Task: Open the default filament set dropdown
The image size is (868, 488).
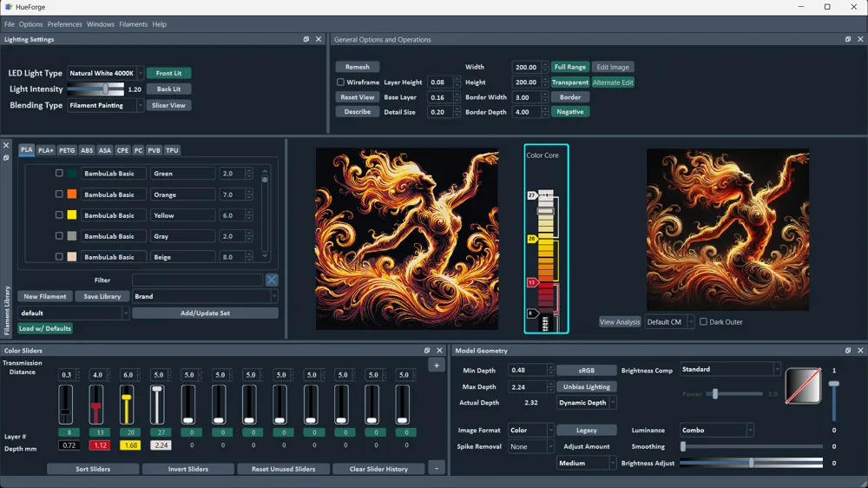Action: pyautogui.click(x=74, y=313)
